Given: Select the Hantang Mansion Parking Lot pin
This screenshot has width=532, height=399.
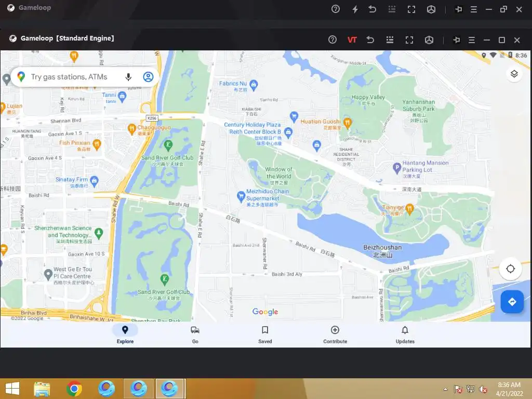Looking at the screenshot, I should (396, 168).
